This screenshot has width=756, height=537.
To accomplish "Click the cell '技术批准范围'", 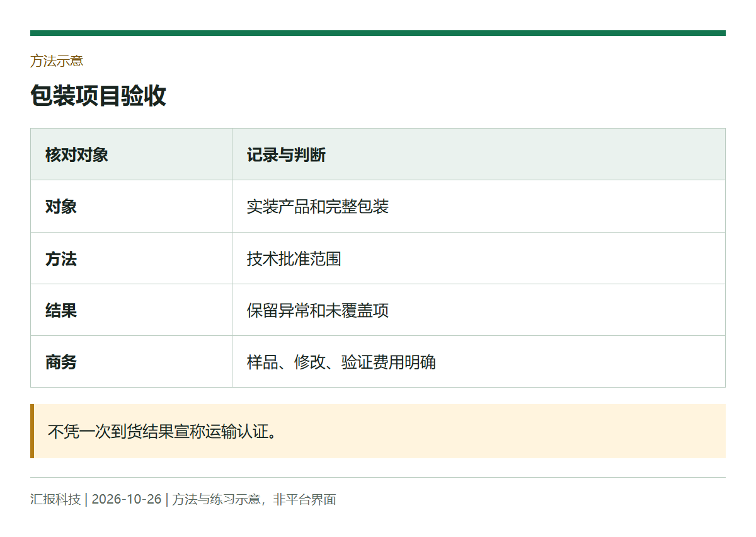I will coord(479,258).
